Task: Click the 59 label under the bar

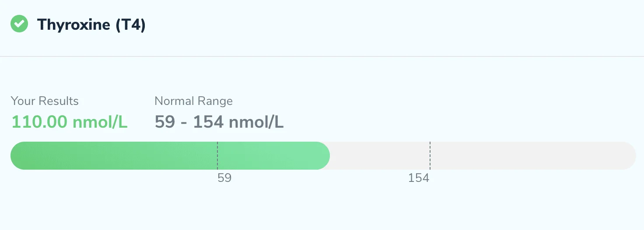Action: pos(224,178)
